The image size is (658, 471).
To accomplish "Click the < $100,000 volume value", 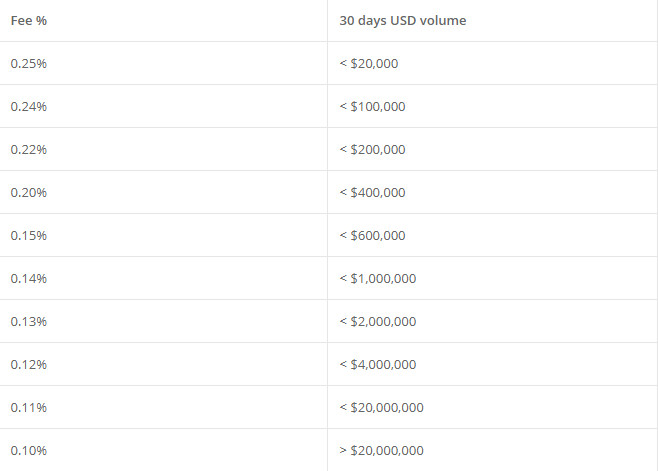I will pos(372,107).
